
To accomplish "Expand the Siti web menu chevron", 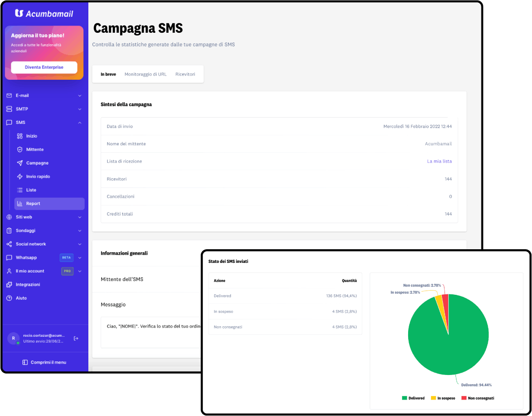I will tap(80, 217).
